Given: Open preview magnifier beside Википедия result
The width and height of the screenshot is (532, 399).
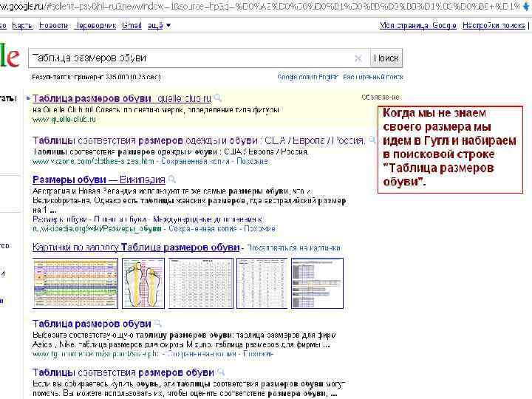Looking at the screenshot, I should [172, 179].
